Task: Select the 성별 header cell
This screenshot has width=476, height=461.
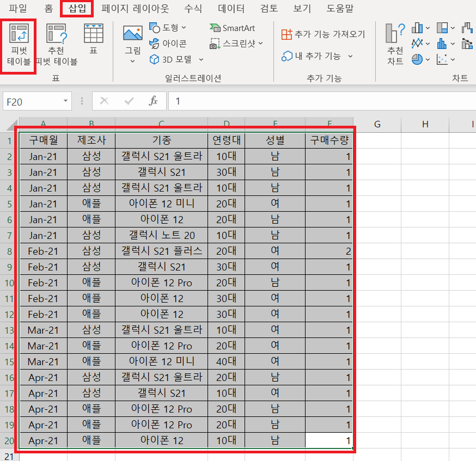Action: click(274, 140)
